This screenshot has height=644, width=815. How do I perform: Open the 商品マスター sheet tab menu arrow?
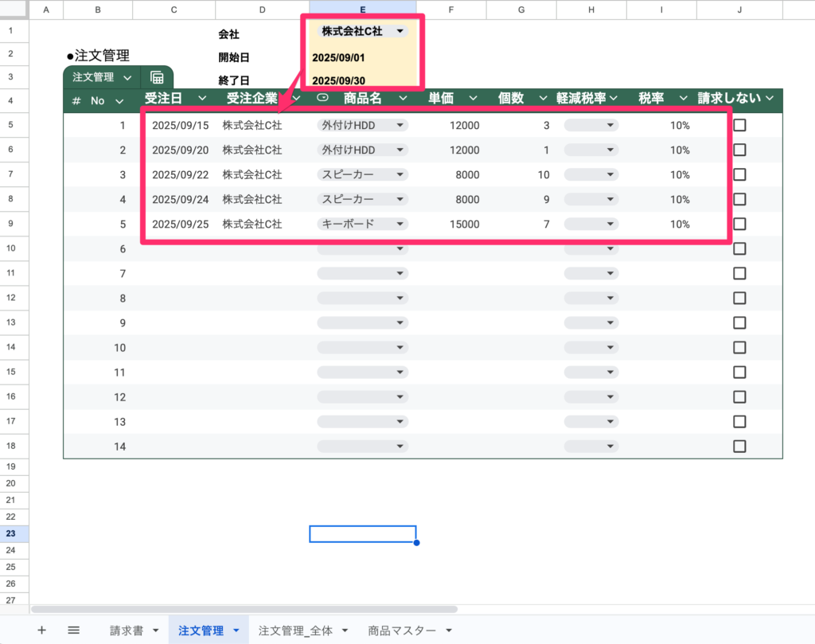(x=449, y=630)
